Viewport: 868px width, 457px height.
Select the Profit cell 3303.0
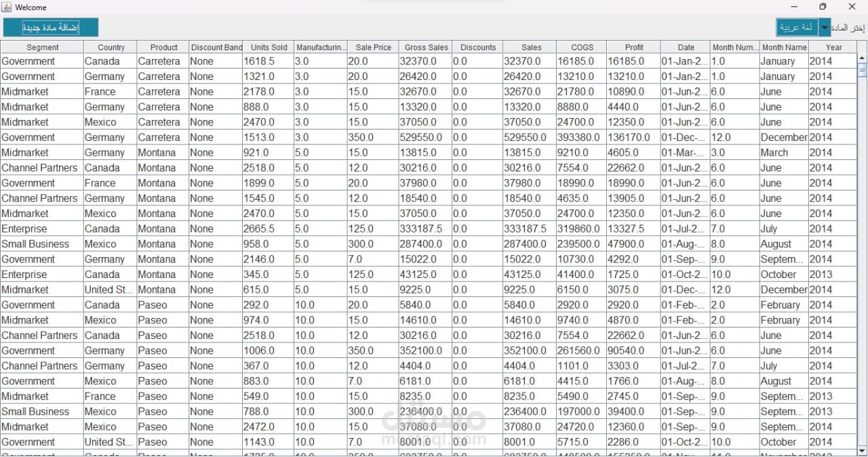tap(633, 365)
